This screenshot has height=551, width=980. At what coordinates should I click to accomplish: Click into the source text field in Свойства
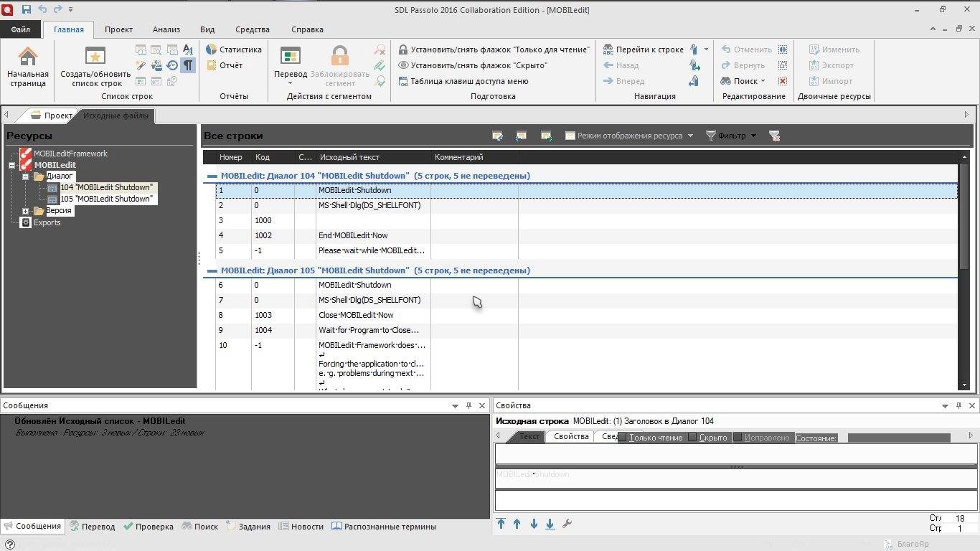click(x=736, y=479)
